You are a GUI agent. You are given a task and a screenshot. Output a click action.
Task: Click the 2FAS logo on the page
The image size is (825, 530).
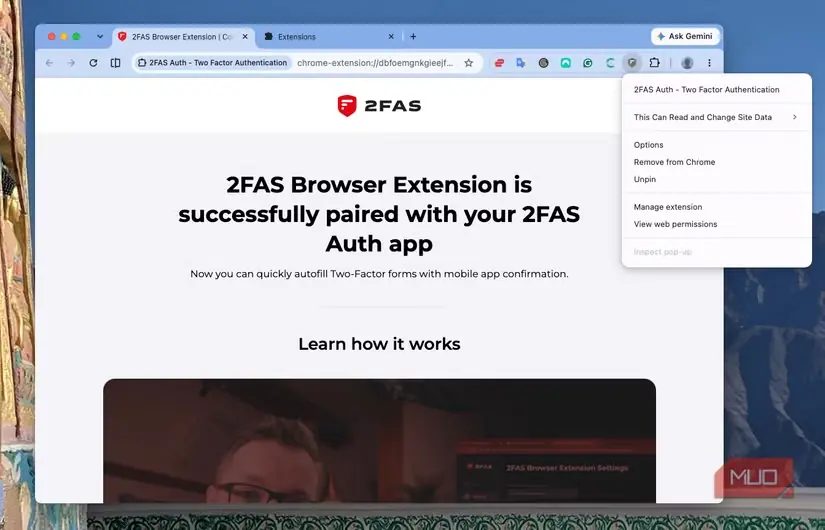[379, 106]
